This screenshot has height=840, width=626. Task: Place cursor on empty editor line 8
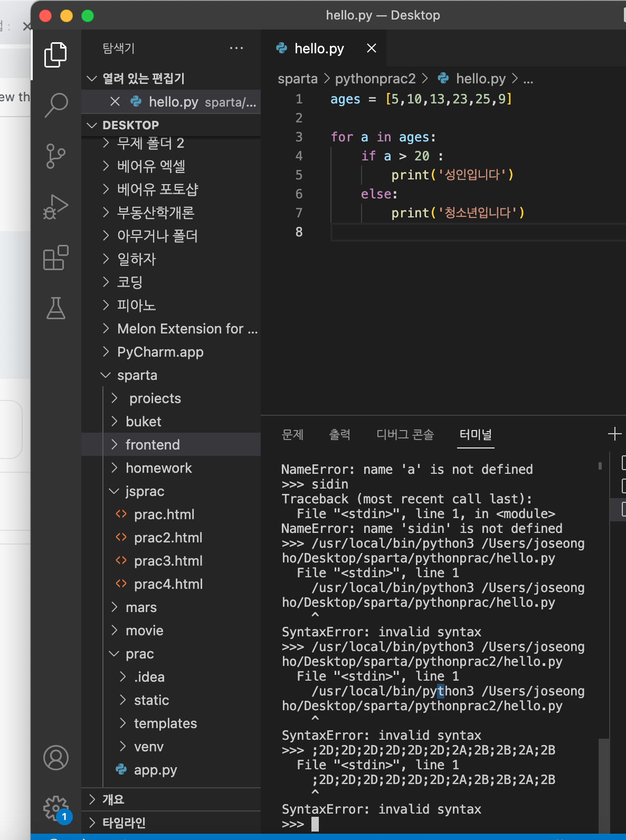tap(478, 232)
